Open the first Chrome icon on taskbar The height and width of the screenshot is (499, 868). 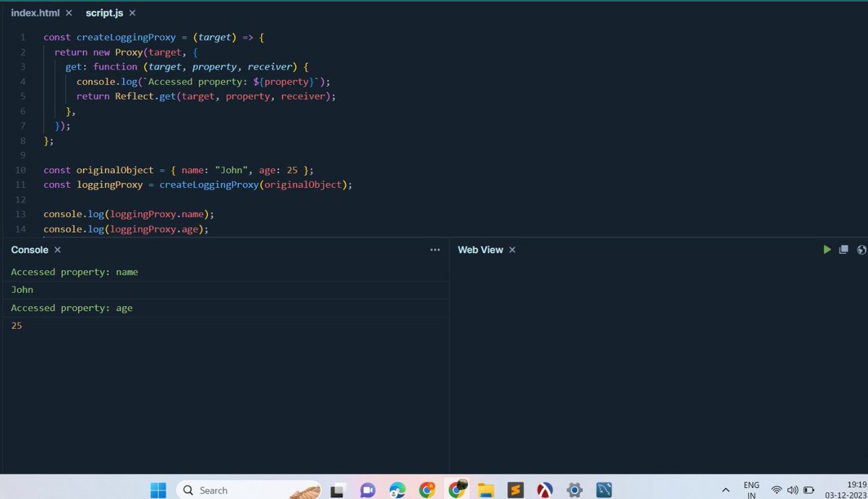click(427, 490)
